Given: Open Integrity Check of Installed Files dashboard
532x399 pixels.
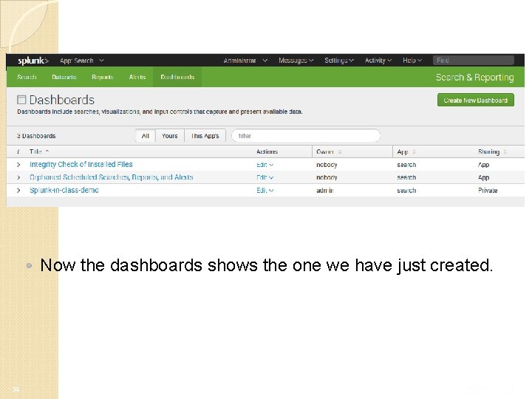Looking at the screenshot, I should (81, 164).
